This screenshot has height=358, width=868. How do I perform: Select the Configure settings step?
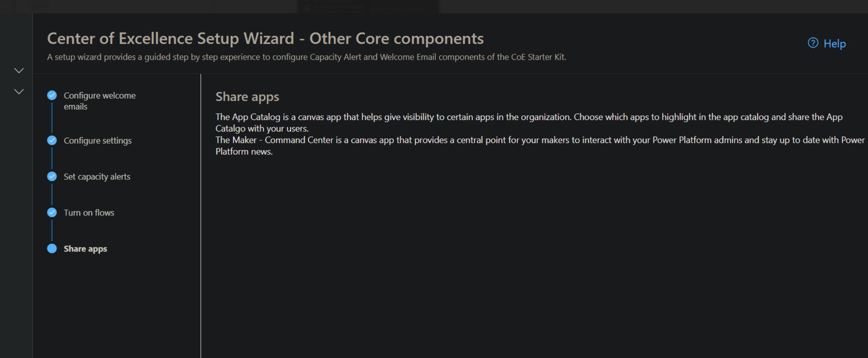(98, 140)
